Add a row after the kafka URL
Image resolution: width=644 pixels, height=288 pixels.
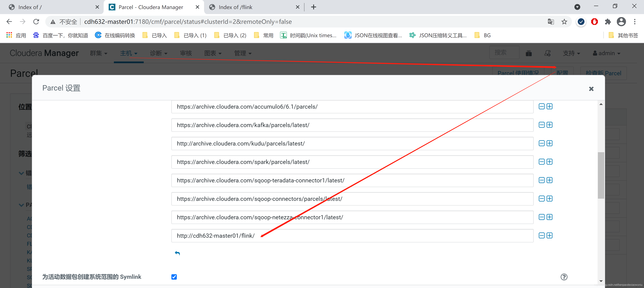click(550, 125)
